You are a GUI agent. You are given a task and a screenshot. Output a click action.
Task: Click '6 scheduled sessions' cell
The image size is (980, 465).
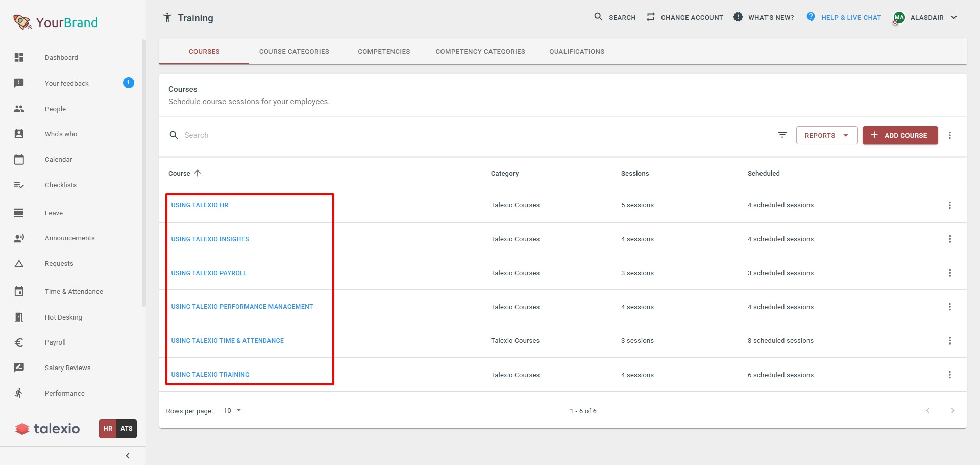[x=780, y=375]
